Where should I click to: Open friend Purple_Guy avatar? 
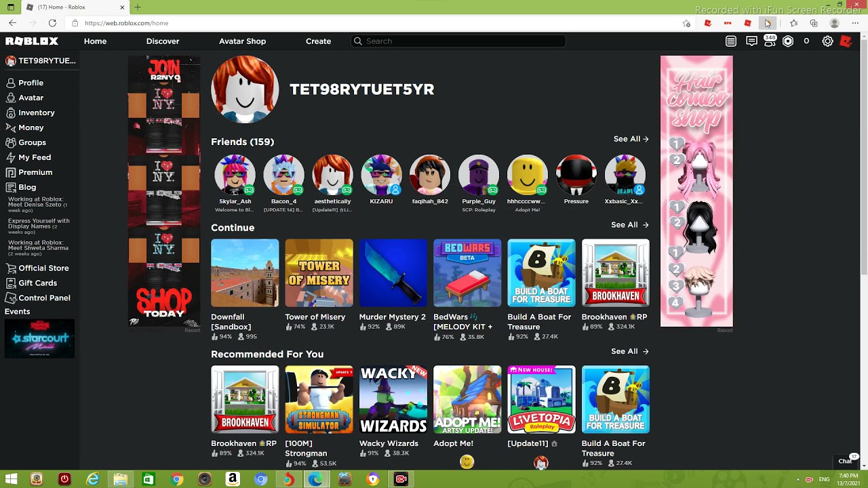click(x=479, y=175)
